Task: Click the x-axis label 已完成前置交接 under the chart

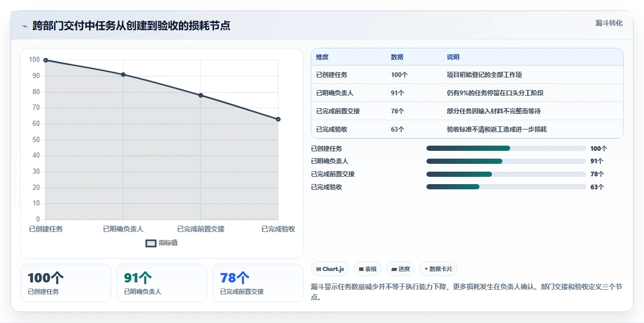Action: 201,229
